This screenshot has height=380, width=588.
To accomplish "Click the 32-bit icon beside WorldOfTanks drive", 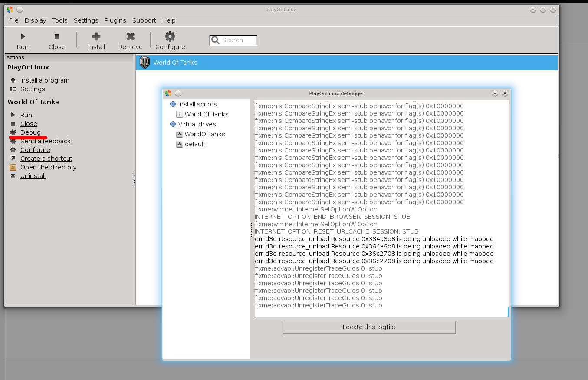I will click(180, 134).
